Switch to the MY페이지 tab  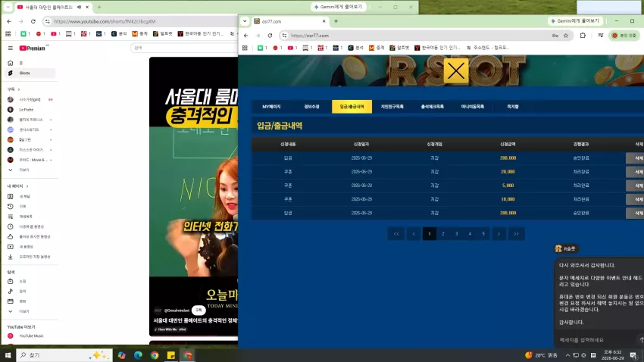(x=271, y=107)
